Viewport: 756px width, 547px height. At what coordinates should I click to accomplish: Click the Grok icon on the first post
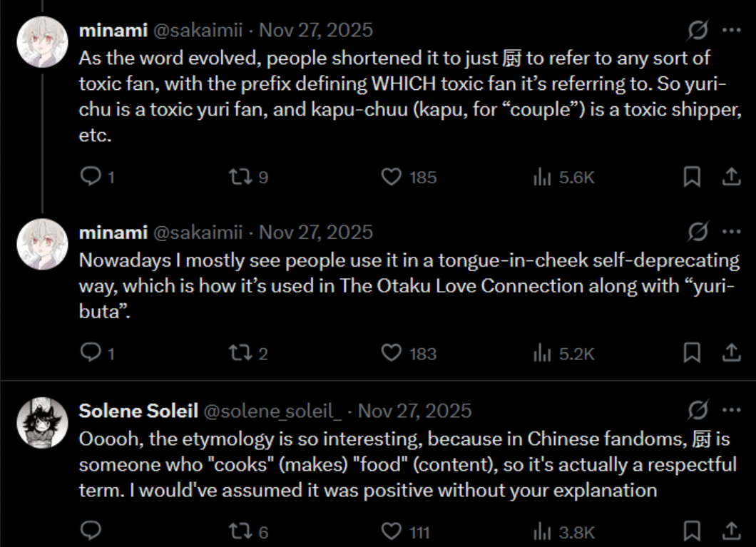[x=698, y=31]
